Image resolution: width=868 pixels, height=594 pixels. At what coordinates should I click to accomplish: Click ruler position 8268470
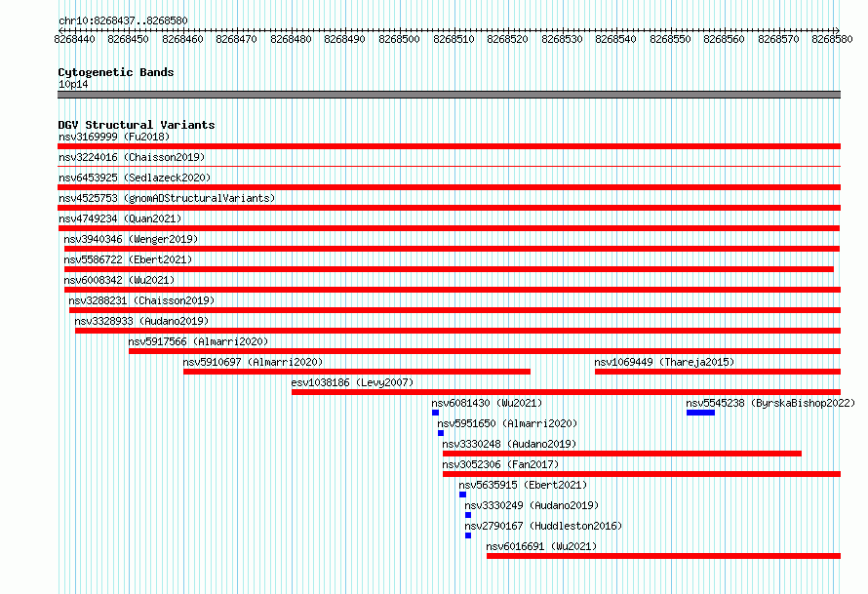(x=236, y=39)
